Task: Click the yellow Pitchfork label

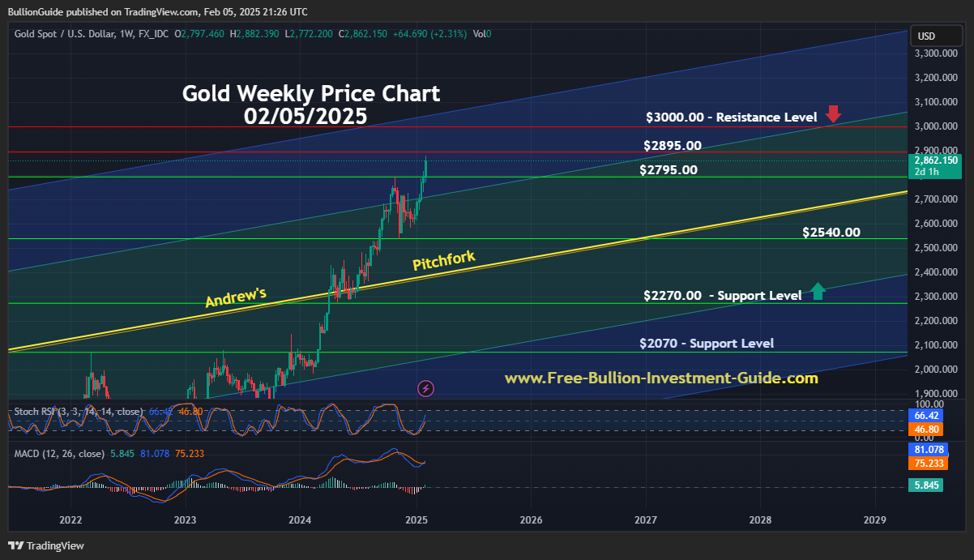Action: (443, 261)
